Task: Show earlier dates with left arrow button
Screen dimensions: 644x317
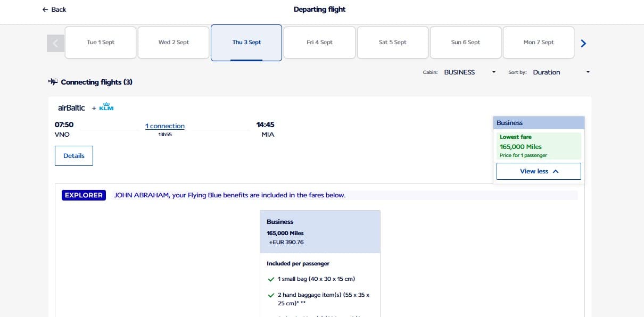Action: tap(55, 43)
